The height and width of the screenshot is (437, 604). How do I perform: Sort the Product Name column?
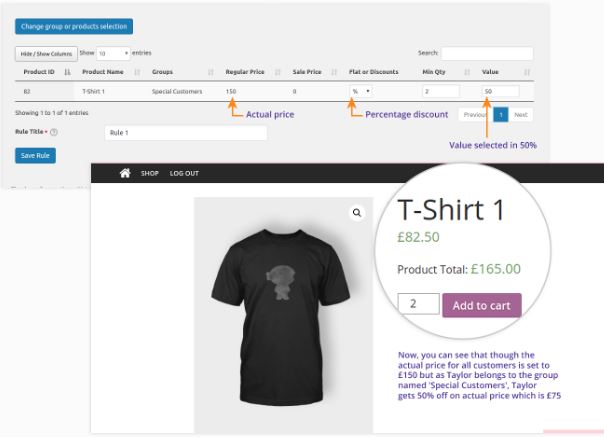click(138, 73)
